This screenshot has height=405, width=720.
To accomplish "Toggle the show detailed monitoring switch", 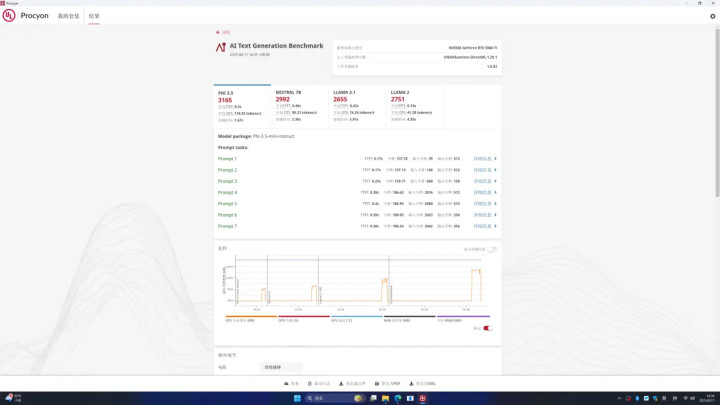I will 492,249.
